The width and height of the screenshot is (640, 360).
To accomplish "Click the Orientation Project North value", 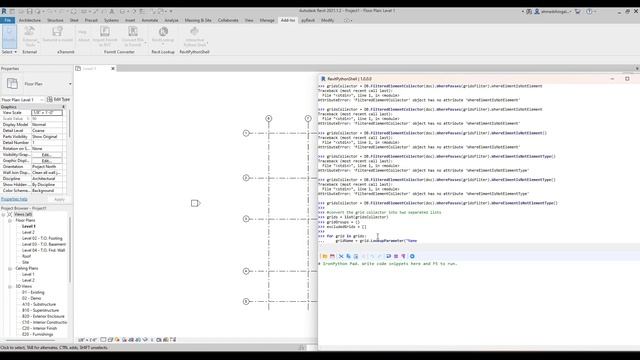I will [47, 167].
